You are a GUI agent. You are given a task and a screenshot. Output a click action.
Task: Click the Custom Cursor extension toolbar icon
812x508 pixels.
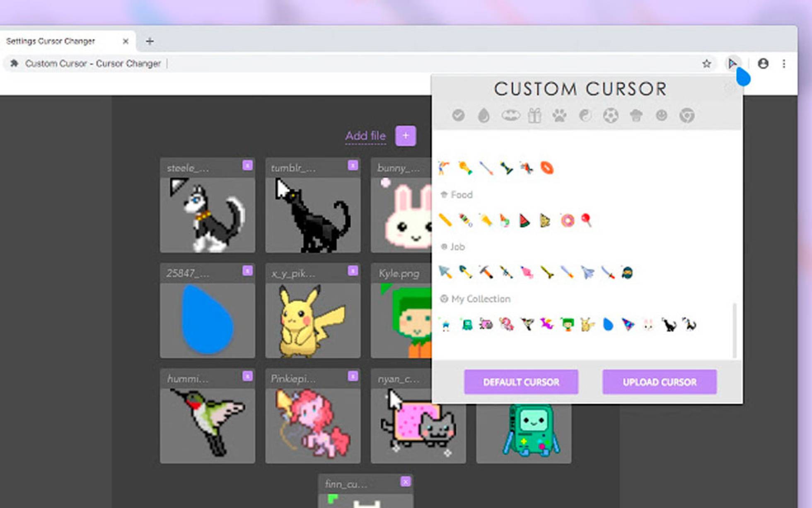point(732,63)
